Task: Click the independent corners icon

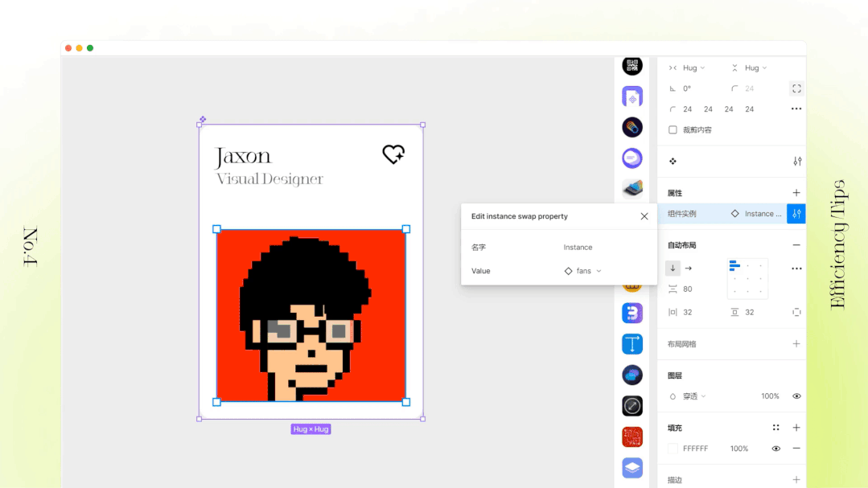Action: coord(796,88)
